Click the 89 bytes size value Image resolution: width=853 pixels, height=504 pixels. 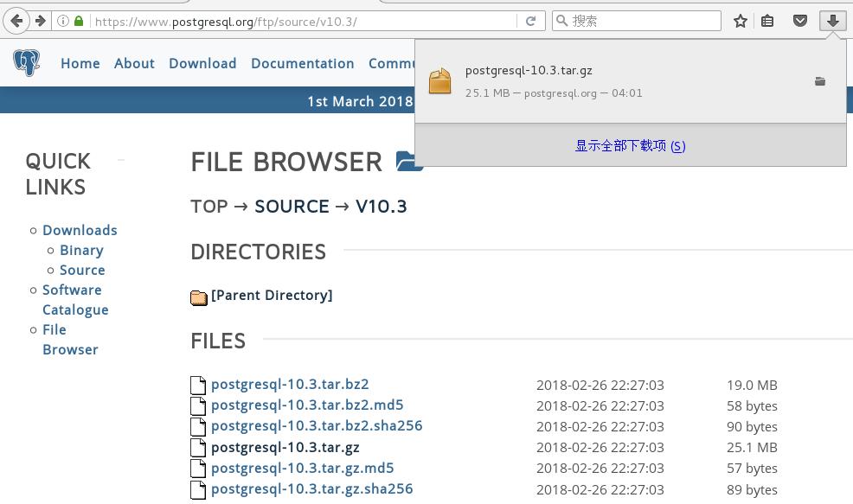click(752, 490)
